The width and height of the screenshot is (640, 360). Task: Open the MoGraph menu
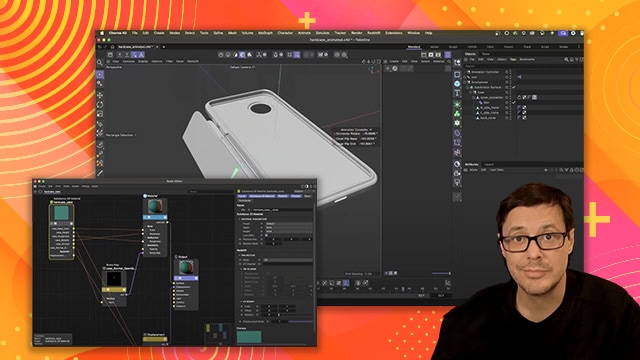coord(265,33)
